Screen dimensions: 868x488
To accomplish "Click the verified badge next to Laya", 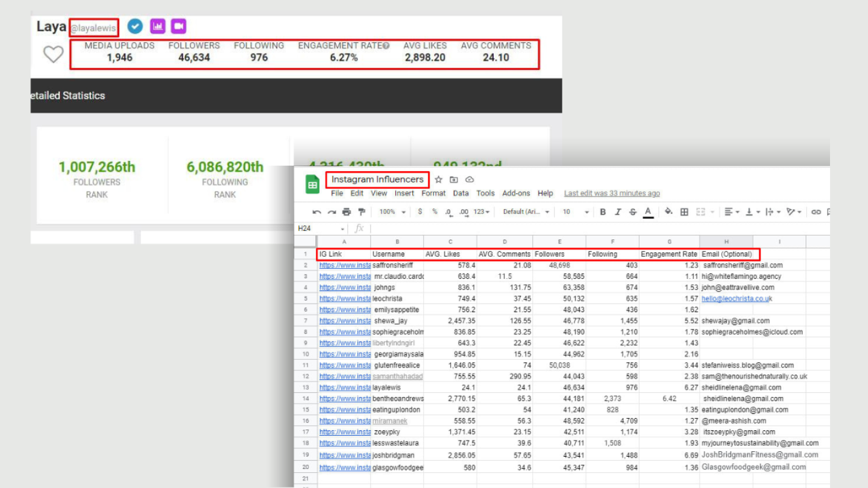I will (135, 26).
